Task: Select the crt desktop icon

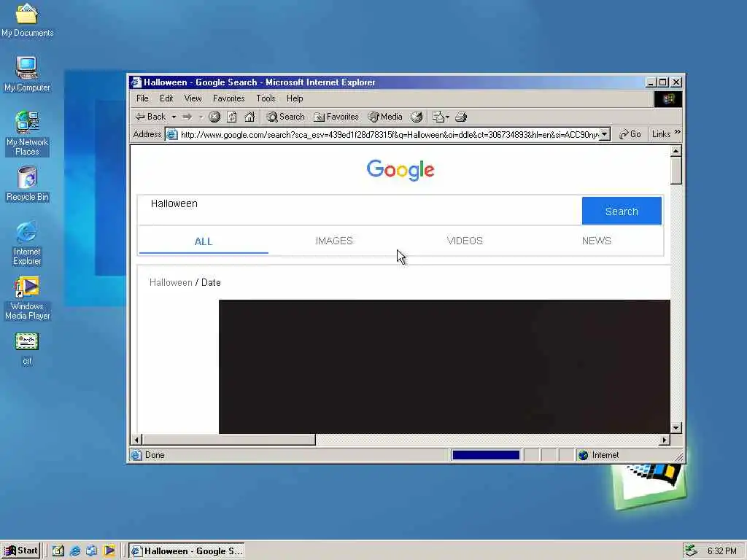Action: click(27, 348)
